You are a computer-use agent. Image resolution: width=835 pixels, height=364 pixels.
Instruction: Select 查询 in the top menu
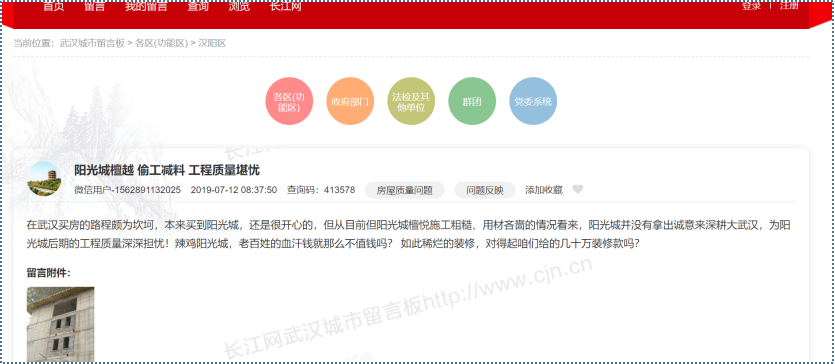pos(198,7)
